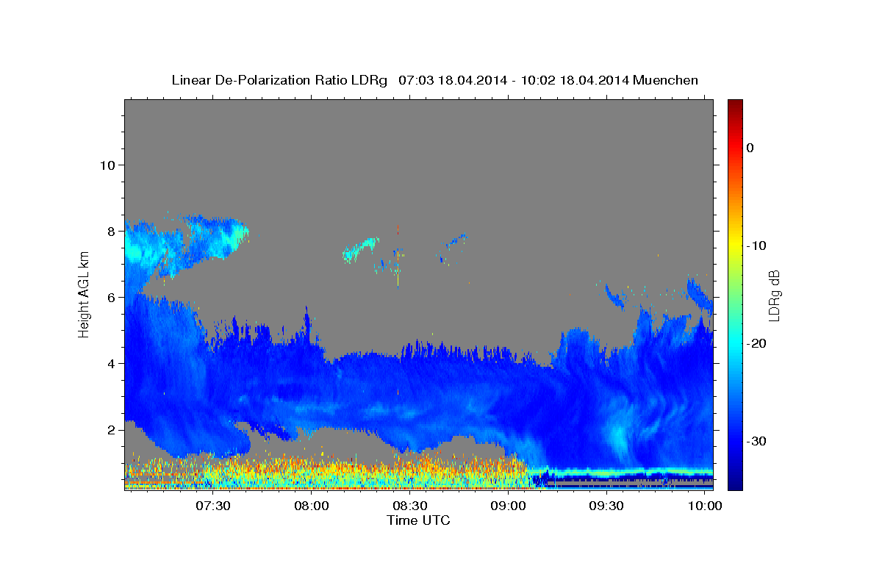Click the 6 km height tick label
The image size is (882, 588).
112,297
